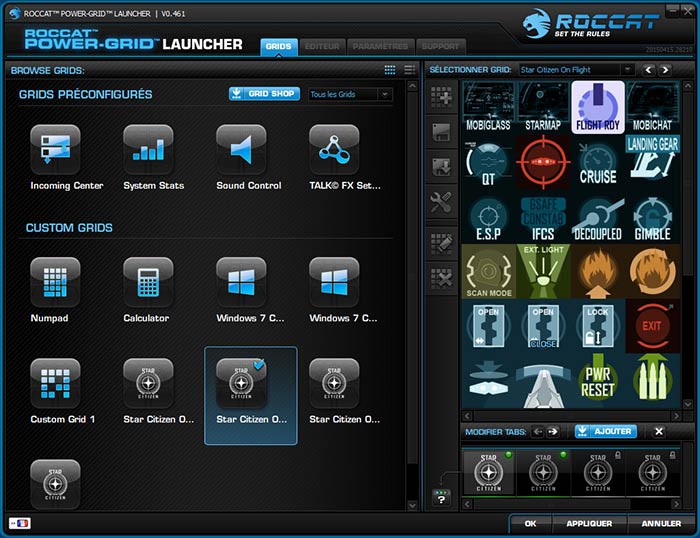Screen dimensions: 700x538
Task: Click the red crosshair target icon
Action: tap(543, 163)
